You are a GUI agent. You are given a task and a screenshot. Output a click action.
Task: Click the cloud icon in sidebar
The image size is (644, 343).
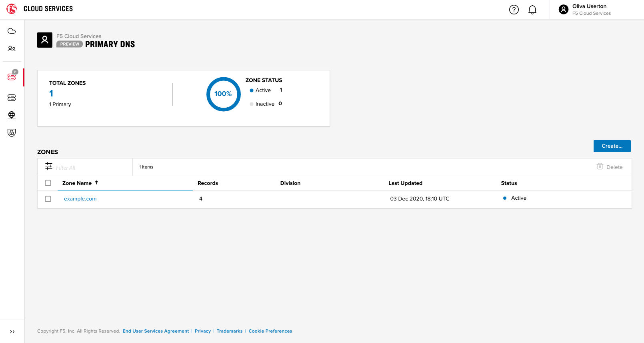(12, 31)
